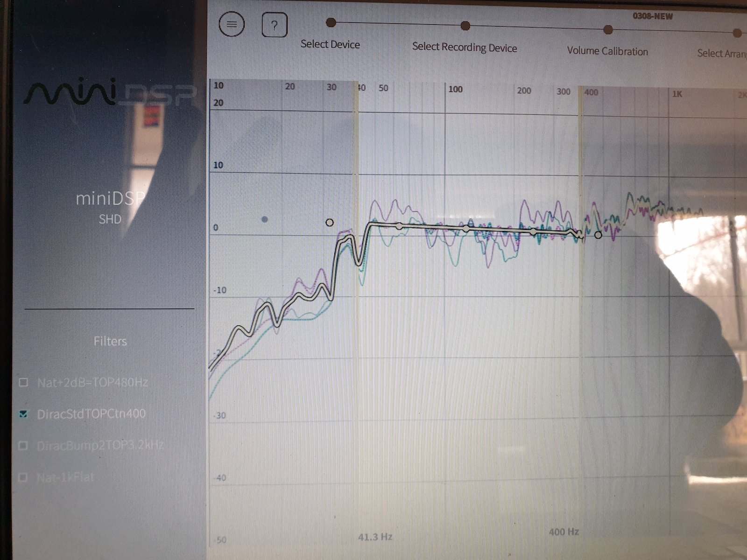Viewport: 747px width, 560px height.
Task: Open the hamburger menu icon
Action: click(x=232, y=24)
